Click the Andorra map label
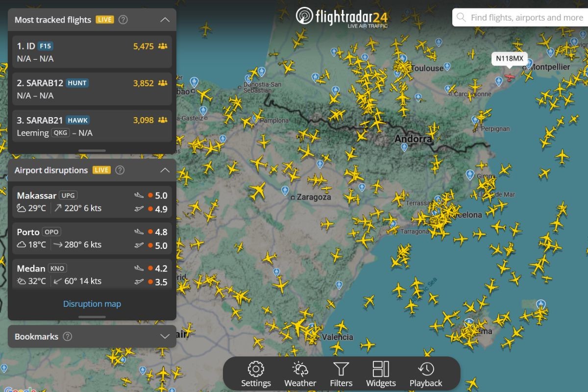 (x=414, y=139)
